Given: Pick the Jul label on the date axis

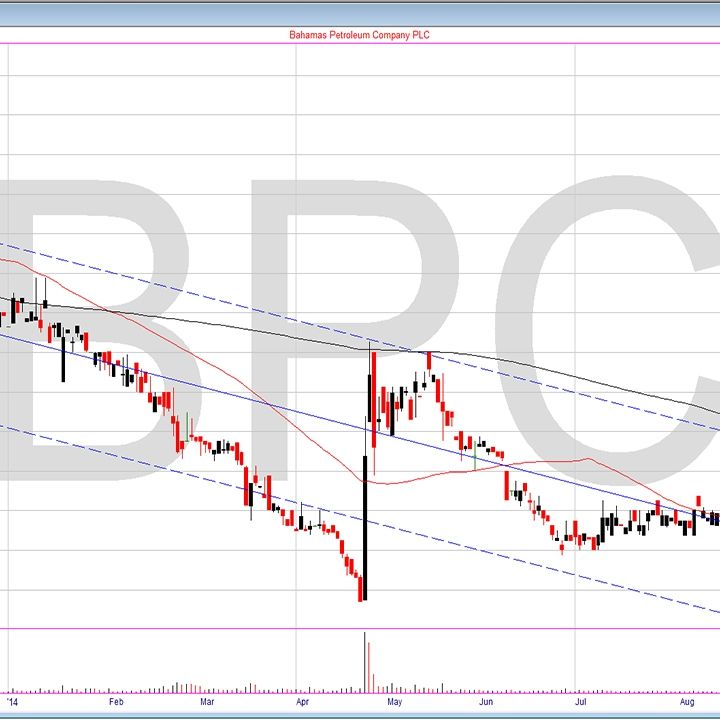Looking at the screenshot, I should (579, 702).
